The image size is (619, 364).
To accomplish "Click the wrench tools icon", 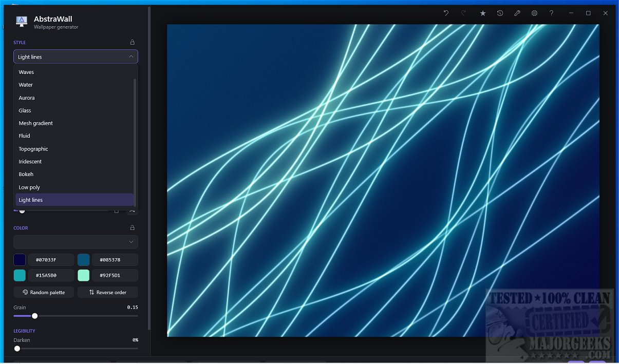I will tap(517, 13).
